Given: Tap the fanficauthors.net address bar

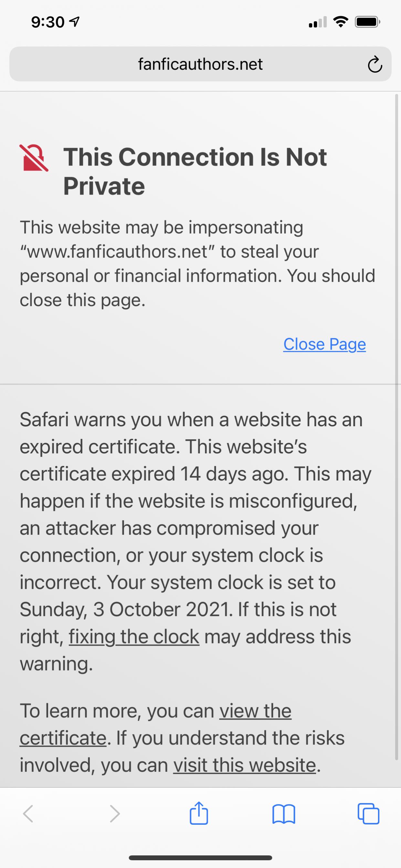Looking at the screenshot, I should 200,64.
